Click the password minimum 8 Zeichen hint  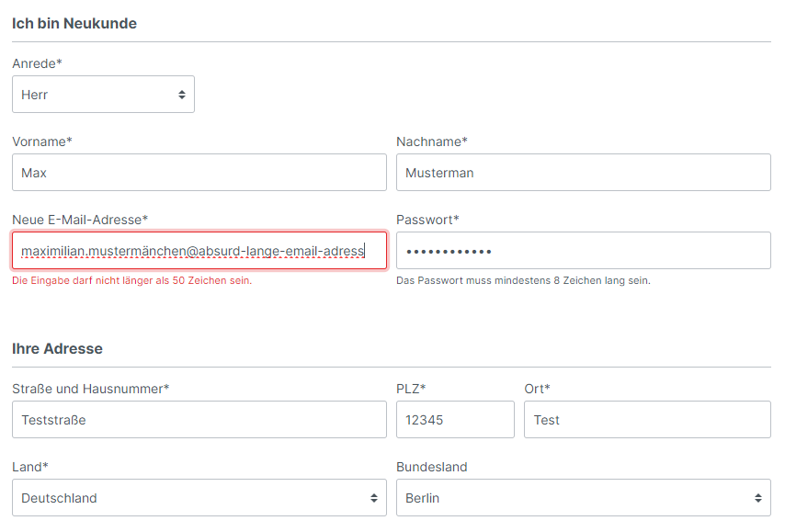click(x=523, y=281)
